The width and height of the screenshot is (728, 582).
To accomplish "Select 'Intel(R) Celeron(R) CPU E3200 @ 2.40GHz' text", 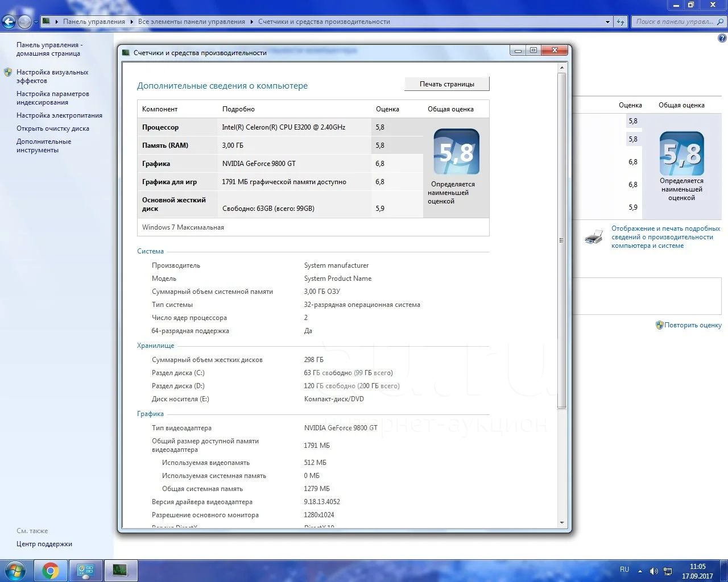I will (283, 127).
